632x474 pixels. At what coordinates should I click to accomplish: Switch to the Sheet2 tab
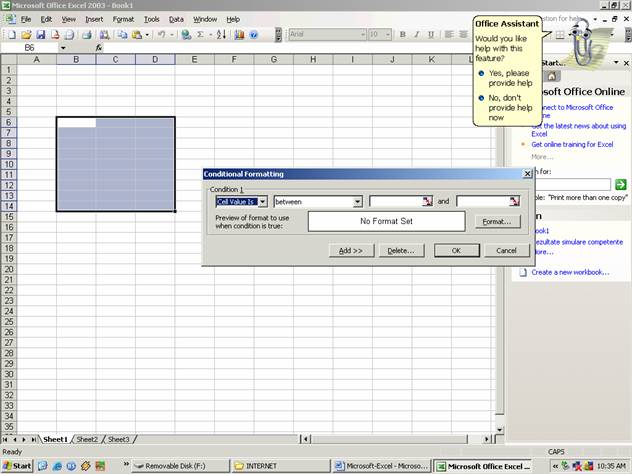pos(87,439)
